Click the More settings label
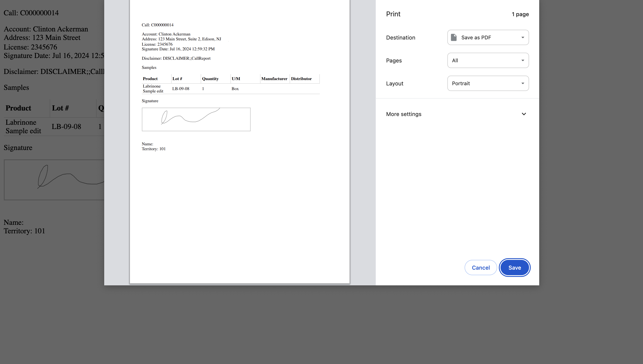 [403, 114]
